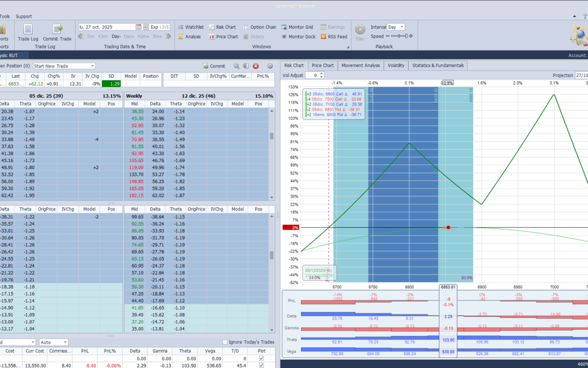
Task: Step forward 5 minutes with 5m+ button
Action: coord(157,37)
